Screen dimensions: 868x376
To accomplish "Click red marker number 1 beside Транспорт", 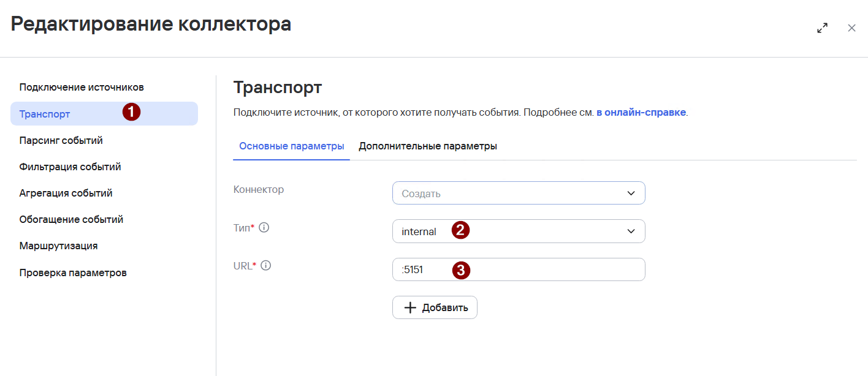I will tap(131, 113).
